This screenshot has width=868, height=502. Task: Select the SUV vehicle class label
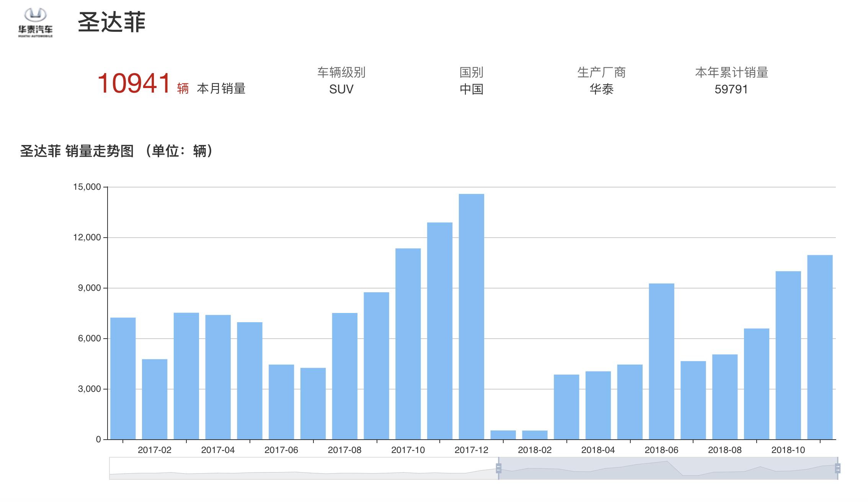341,90
